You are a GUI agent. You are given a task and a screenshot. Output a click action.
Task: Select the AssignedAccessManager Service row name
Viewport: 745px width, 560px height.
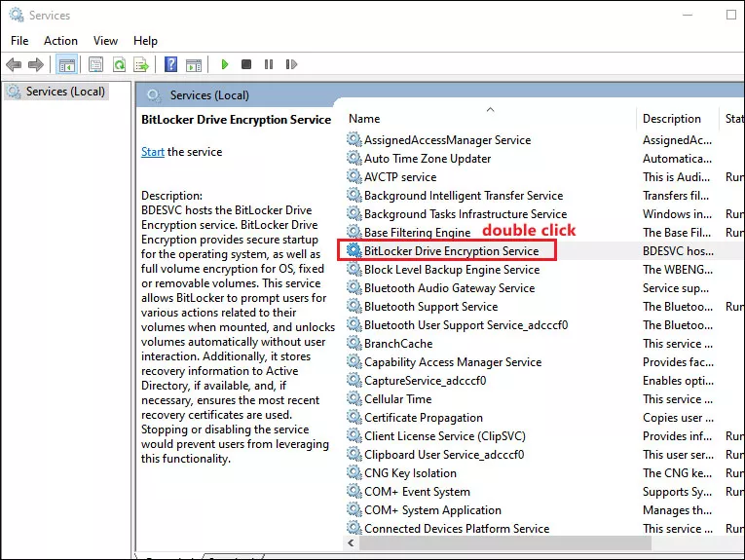(x=448, y=140)
